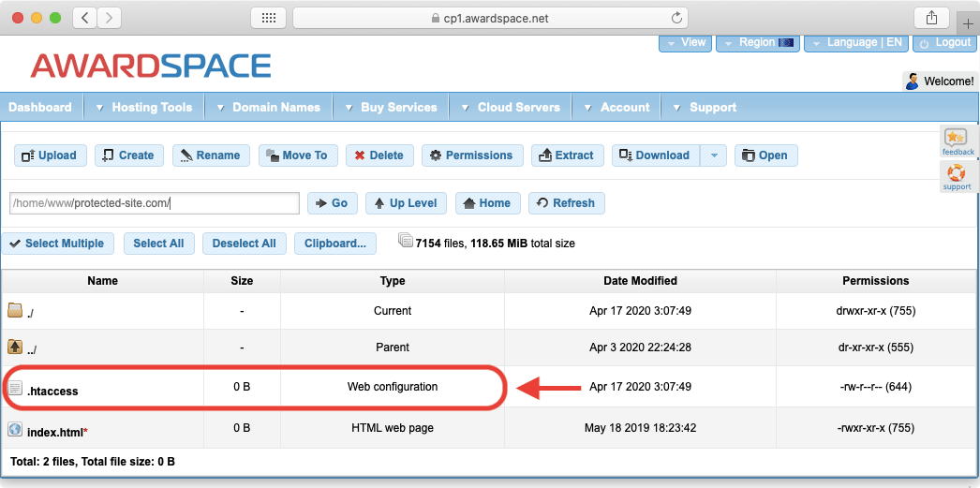
Task: Sort by Date Modified column header
Action: pos(640,281)
